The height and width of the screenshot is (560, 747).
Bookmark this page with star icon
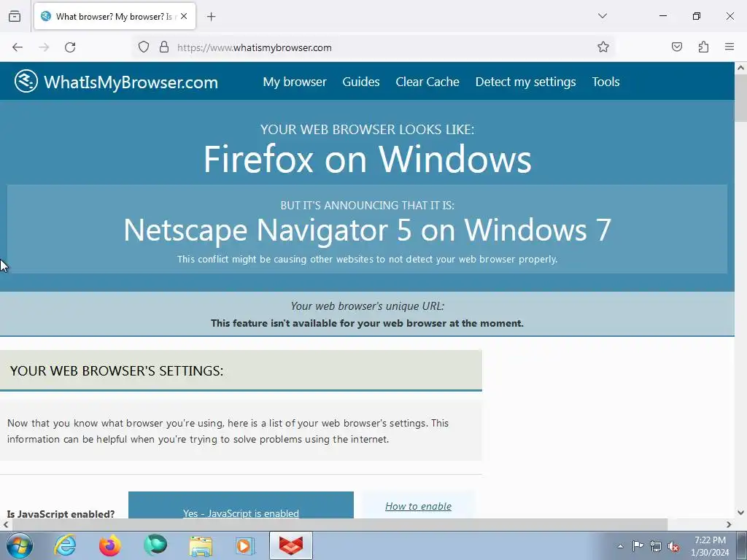[x=603, y=47]
